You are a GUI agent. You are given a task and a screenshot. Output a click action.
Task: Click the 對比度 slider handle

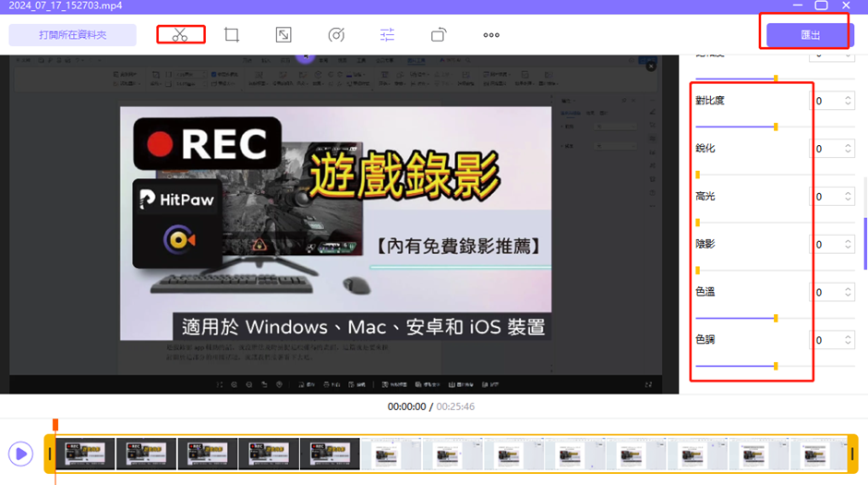pos(776,127)
